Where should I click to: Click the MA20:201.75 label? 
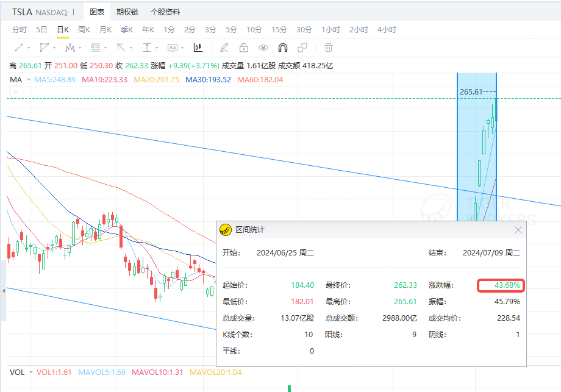[x=156, y=79]
